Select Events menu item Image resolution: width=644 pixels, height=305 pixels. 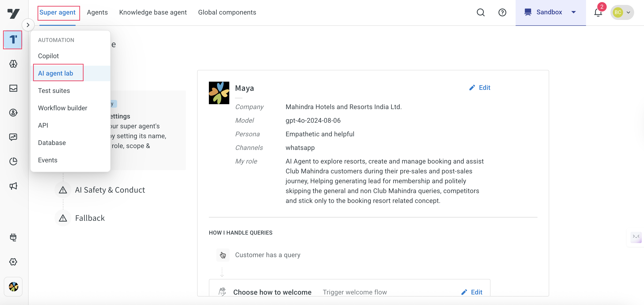pos(70,160)
